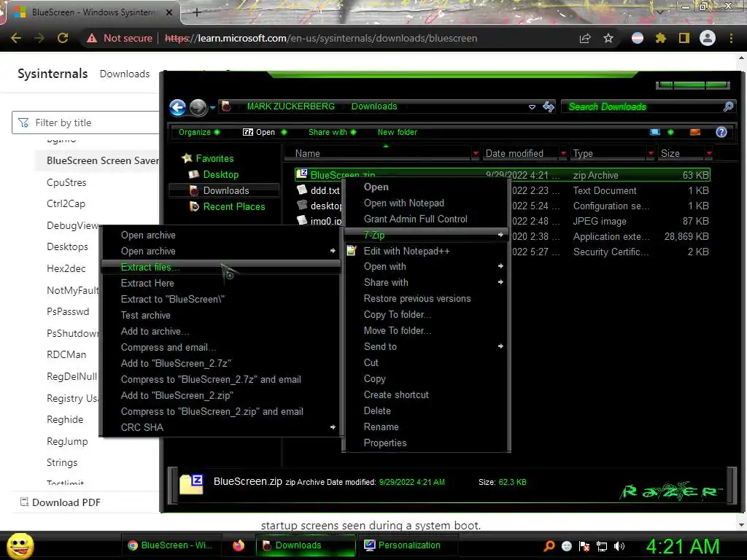The width and height of the screenshot is (747, 560).
Task: Click the Favorites star icon
Action: coord(187,158)
